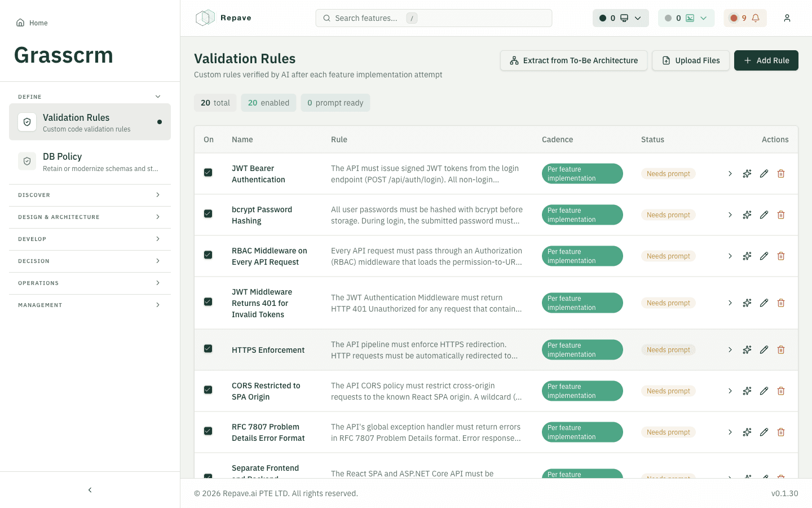Toggle JWT Middleware Returns 401 checkbox
Screen dimensions: 812x508
[208, 302]
